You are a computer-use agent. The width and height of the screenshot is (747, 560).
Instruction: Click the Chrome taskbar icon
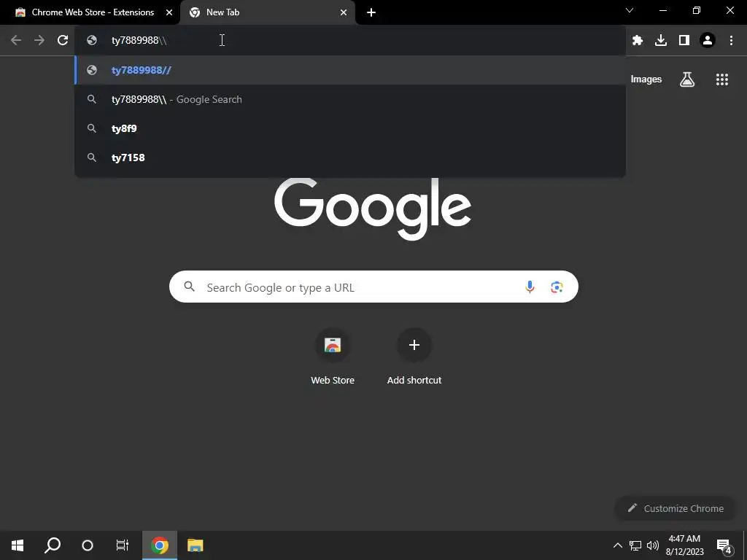[x=160, y=545]
